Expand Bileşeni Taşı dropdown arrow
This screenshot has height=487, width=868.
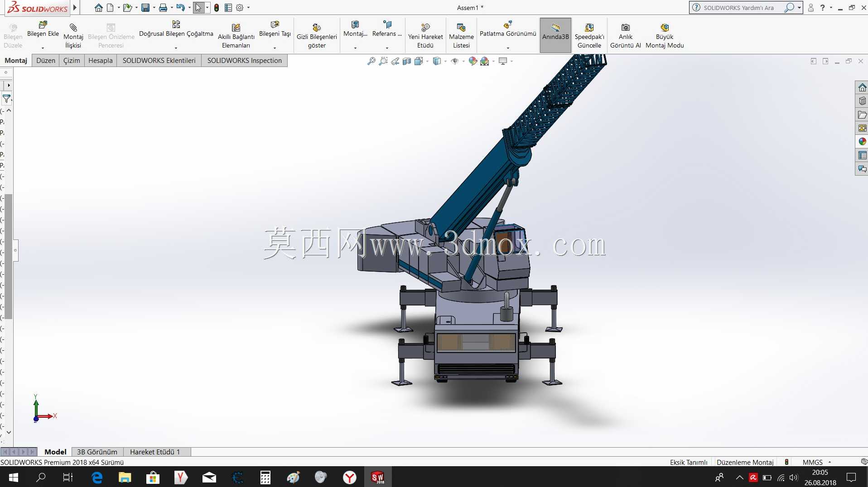275,48
